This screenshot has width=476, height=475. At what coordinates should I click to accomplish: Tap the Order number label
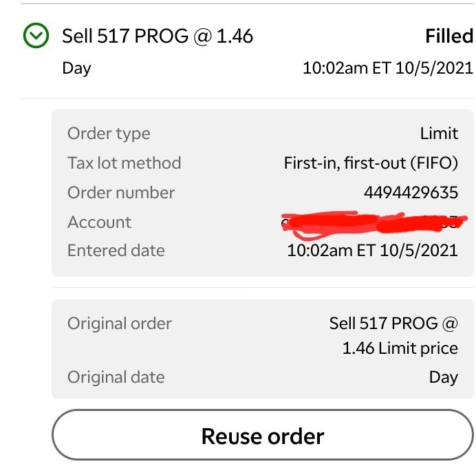click(121, 192)
